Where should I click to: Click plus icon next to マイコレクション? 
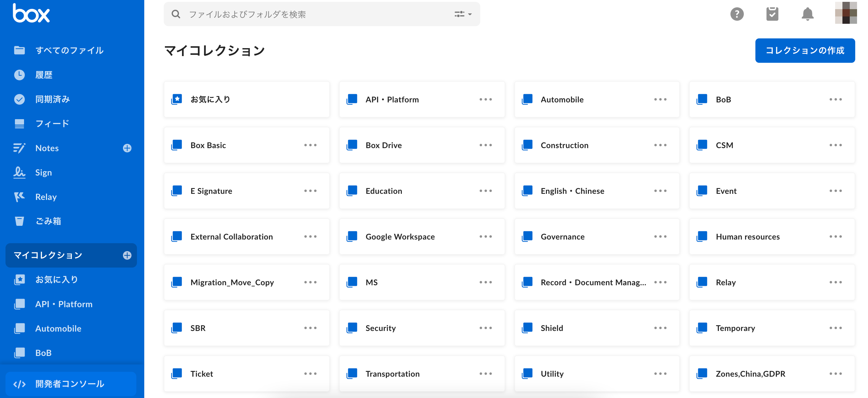click(x=127, y=255)
